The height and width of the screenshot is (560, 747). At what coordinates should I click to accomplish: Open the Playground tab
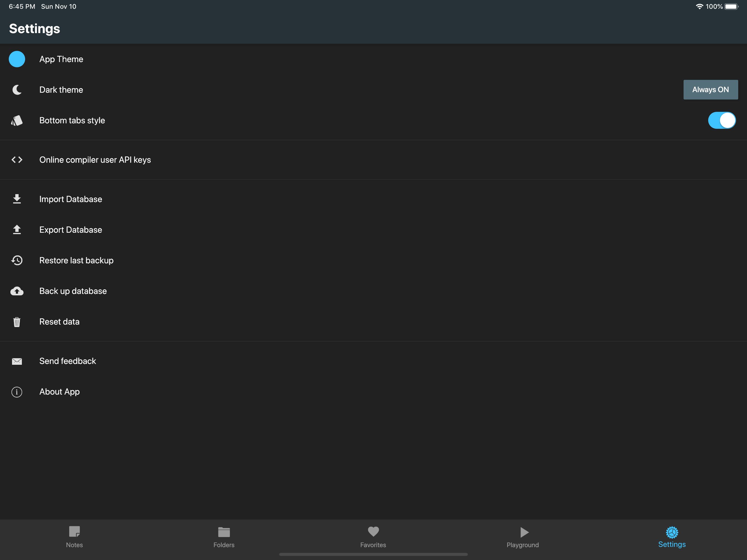tap(523, 537)
